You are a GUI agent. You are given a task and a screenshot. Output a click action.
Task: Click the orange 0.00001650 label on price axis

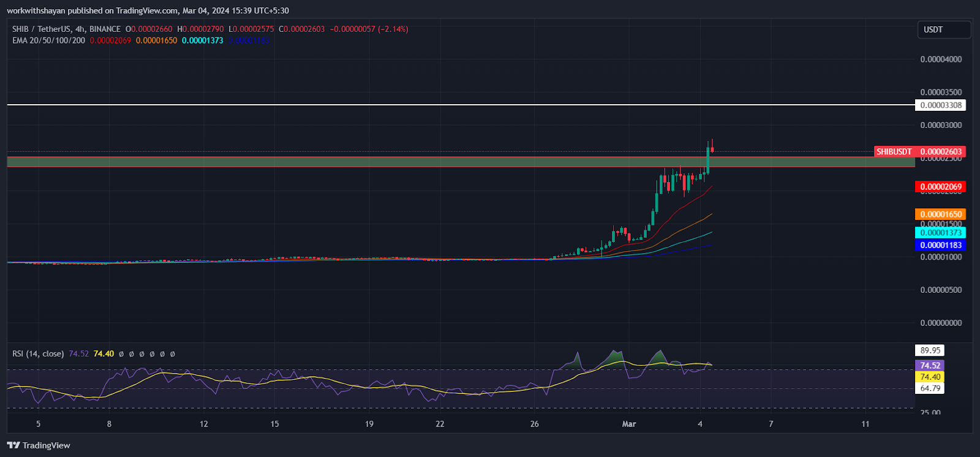point(940,214)
